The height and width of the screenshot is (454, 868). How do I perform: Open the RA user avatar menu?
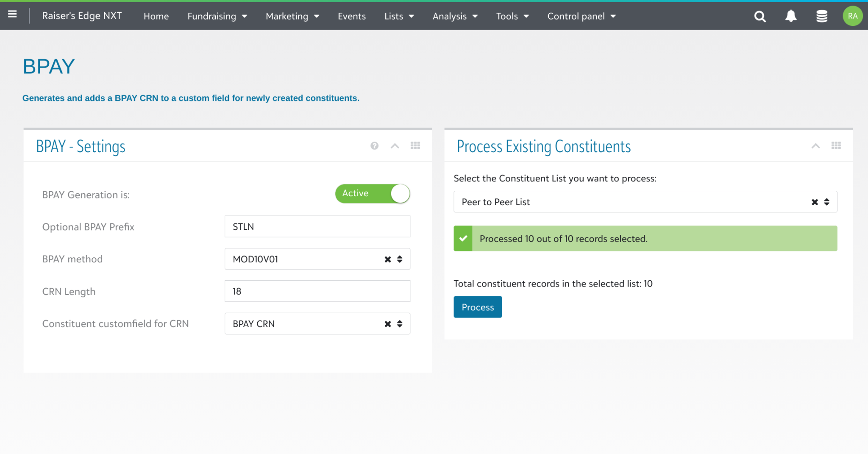[852, 16]
